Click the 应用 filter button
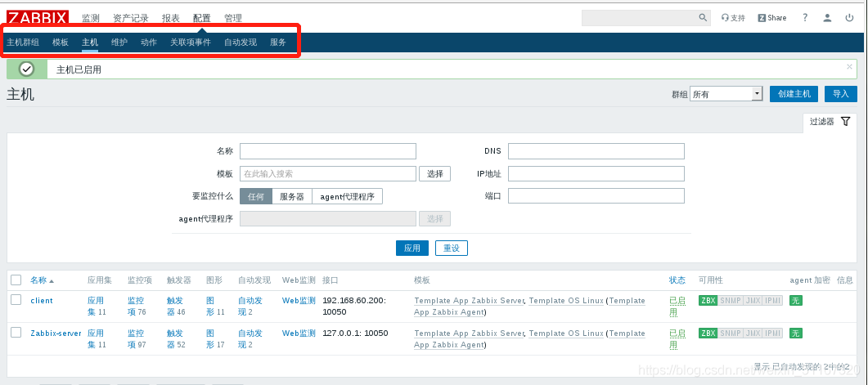The image size is (868, 385). pos(412,248)
